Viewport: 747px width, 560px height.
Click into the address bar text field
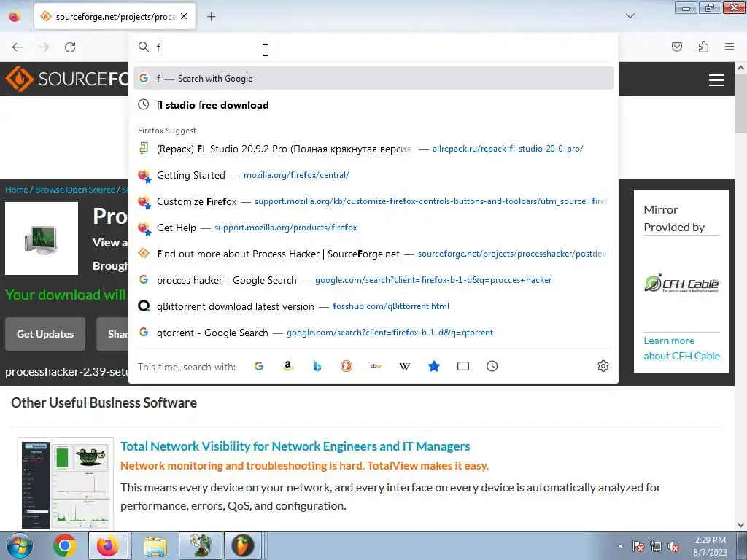[x=373, y=47]
